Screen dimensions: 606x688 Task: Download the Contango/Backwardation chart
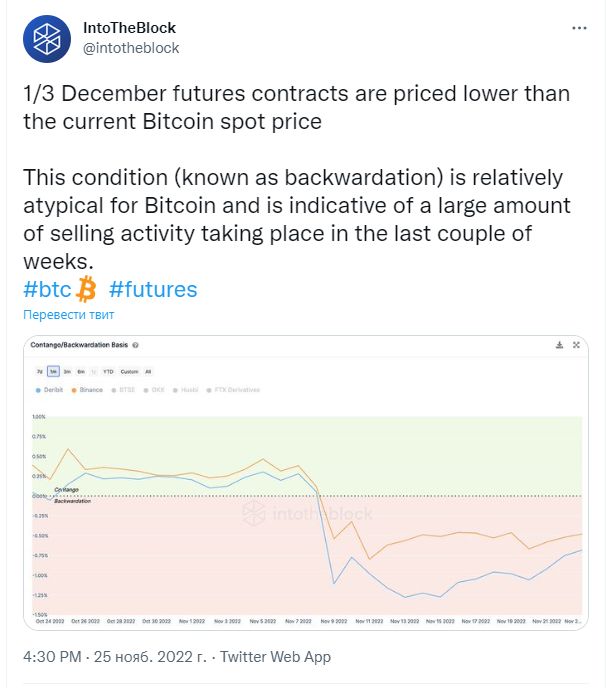560,345
